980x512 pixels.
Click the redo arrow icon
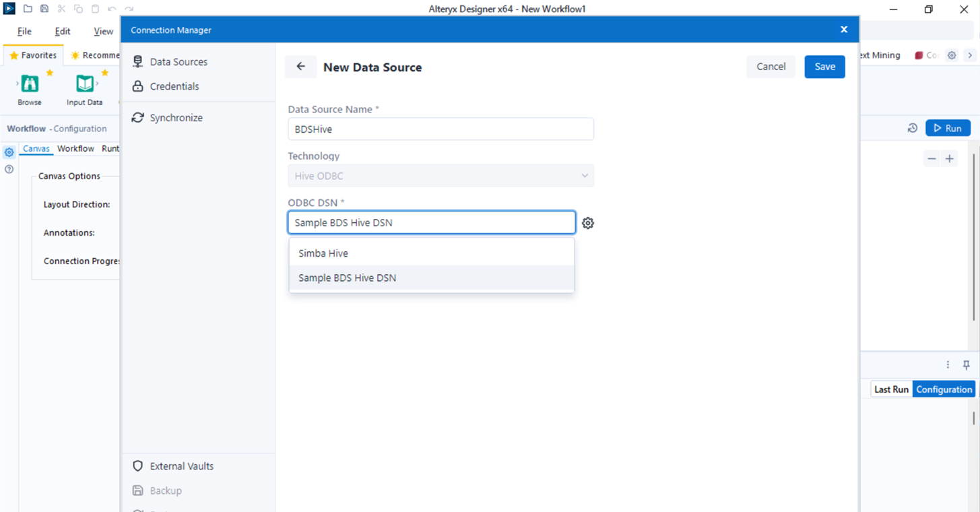pyautogui.click(x=129, y=9)
